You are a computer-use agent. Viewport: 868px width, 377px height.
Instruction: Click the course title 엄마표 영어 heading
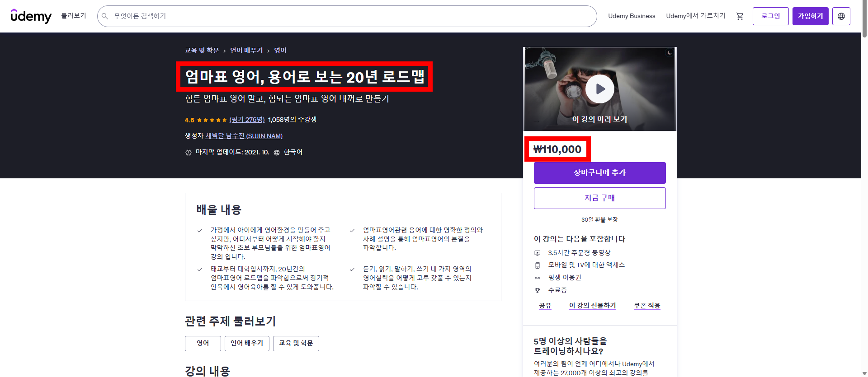305,77
